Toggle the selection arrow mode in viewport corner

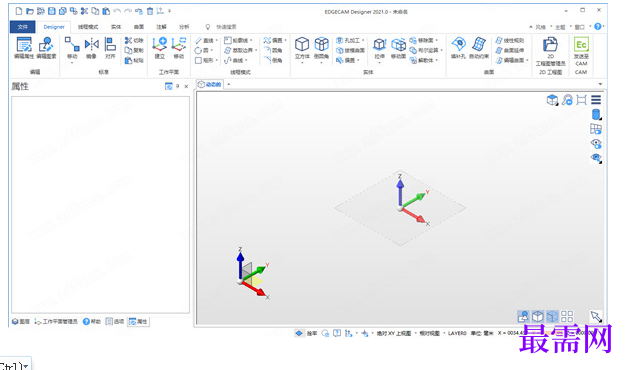(x=596, y=316)
